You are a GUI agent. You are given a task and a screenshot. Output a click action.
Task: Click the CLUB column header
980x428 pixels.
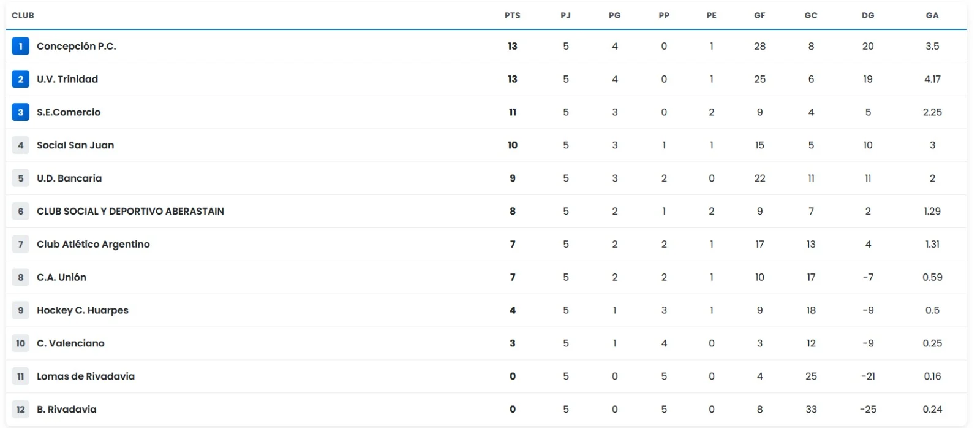pyautogui.click(x=23, y=15)
